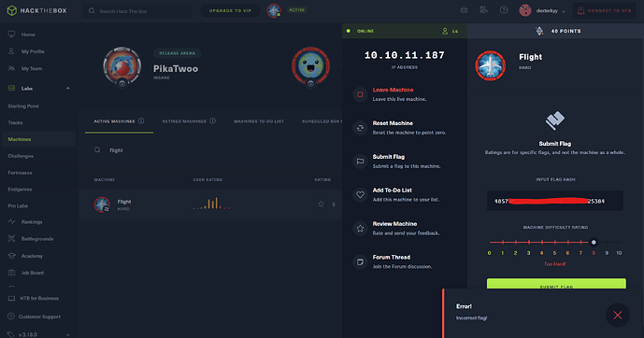Click the Upgrade to VIP button

(230, 10)
